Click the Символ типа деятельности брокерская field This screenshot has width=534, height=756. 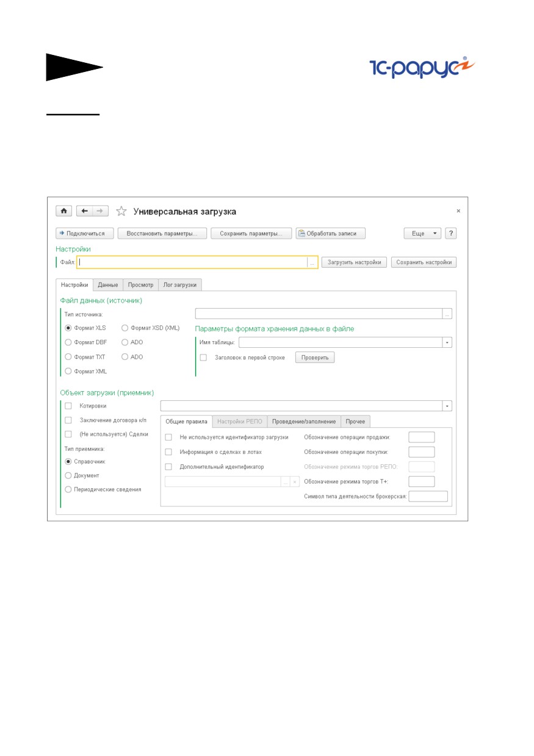click(428, 496)
